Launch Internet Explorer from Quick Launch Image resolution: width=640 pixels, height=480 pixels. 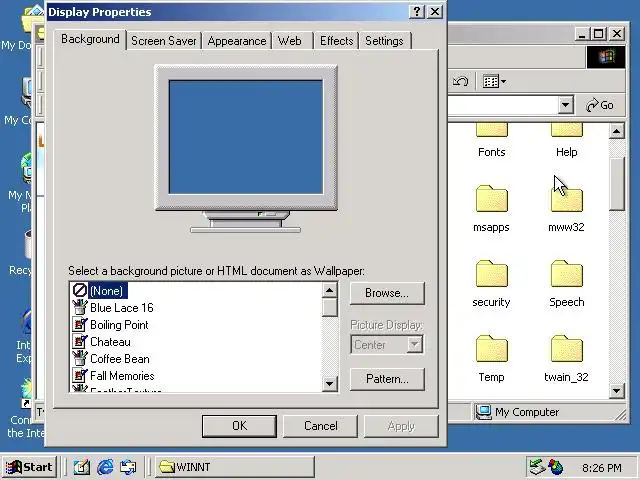click(x=105, y=467)
